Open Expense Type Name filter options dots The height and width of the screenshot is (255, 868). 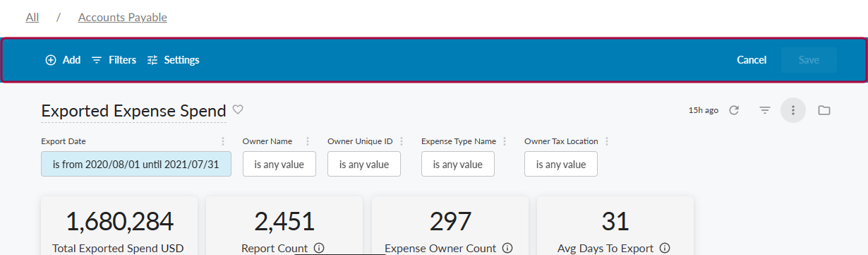504,141
